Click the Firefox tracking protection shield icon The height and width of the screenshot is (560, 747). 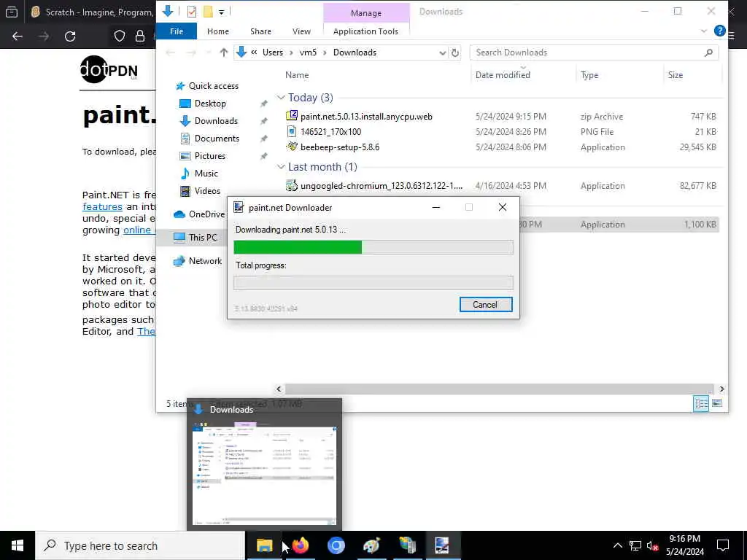(120, 36)
